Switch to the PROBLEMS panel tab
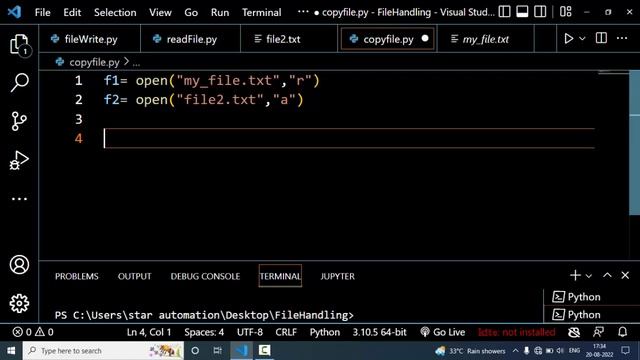The height and width of the screenshot is (360, 640). pos(77,276)
